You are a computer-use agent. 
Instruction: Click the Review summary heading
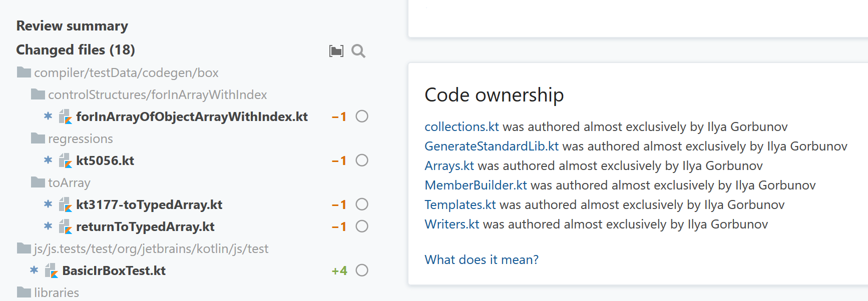click(x=72, y=26)
